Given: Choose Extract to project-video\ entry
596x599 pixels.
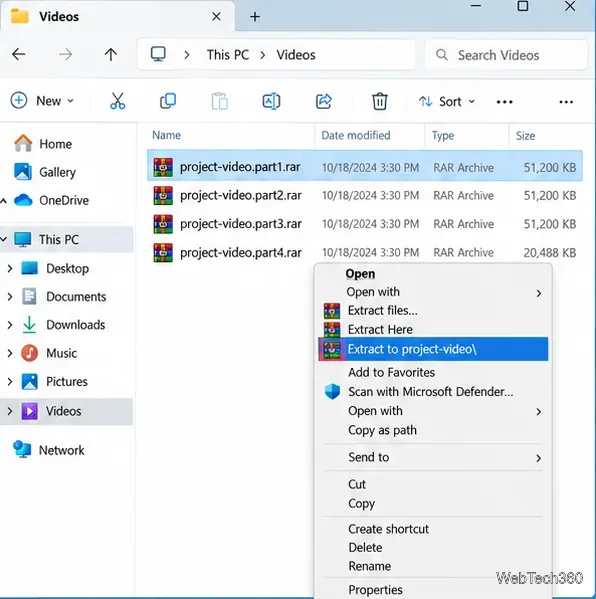Looking at the screenshot, I should [433, 349].
